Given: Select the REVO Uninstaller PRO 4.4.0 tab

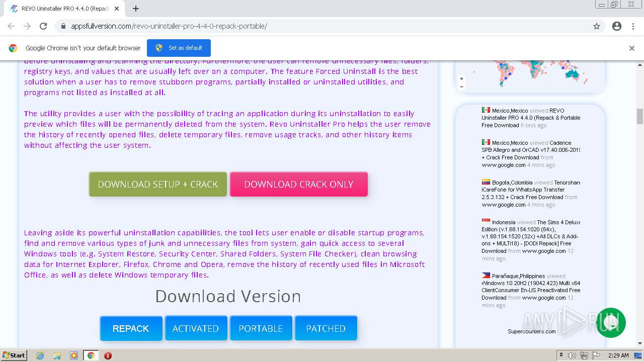Looking at the screenshot, I should pos(65,9).
